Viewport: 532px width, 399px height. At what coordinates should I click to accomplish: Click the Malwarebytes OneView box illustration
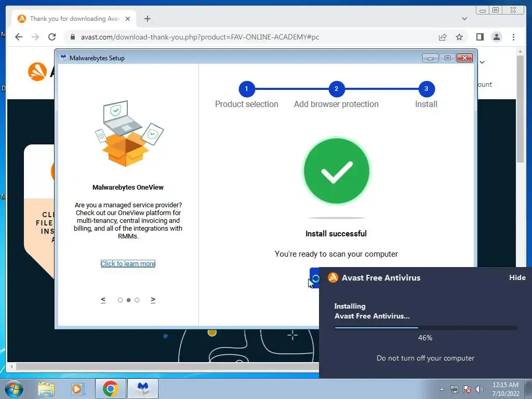click(x=129, y=134)
